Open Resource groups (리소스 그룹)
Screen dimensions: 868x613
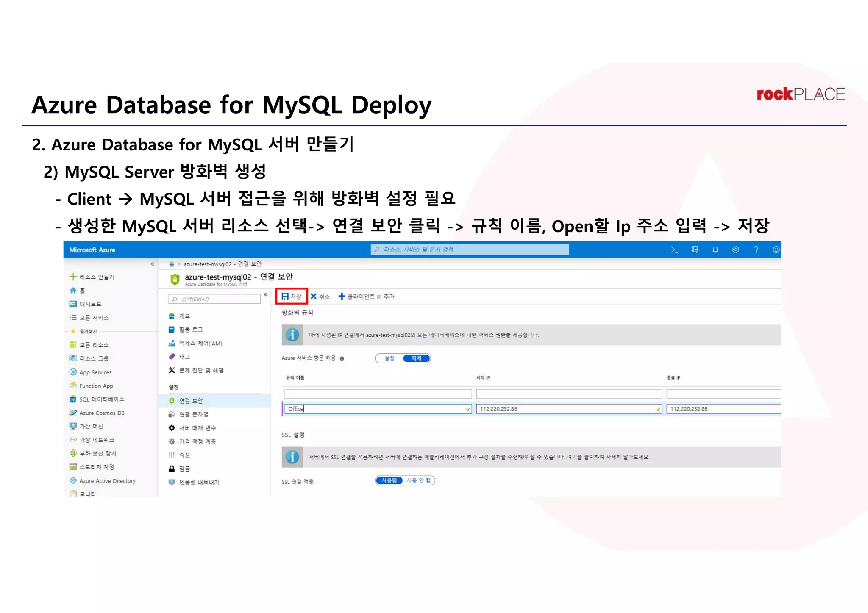point(89,358)
